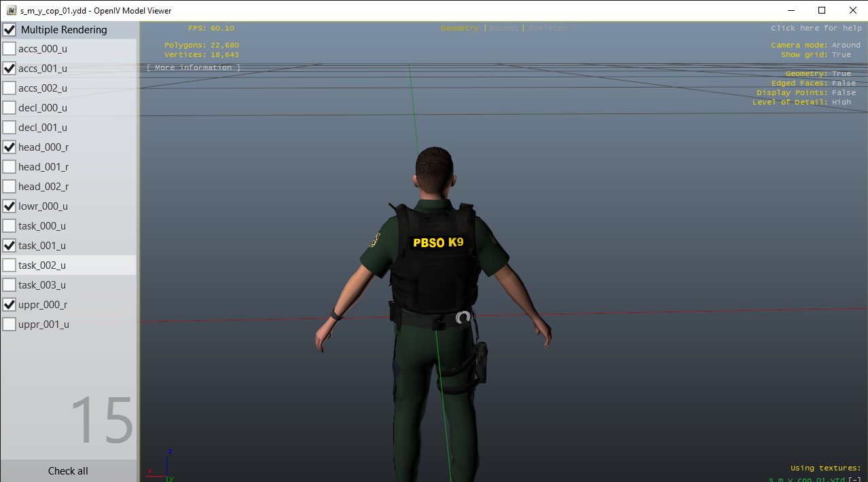Click the 'Click here for help' link

[816, 29]
